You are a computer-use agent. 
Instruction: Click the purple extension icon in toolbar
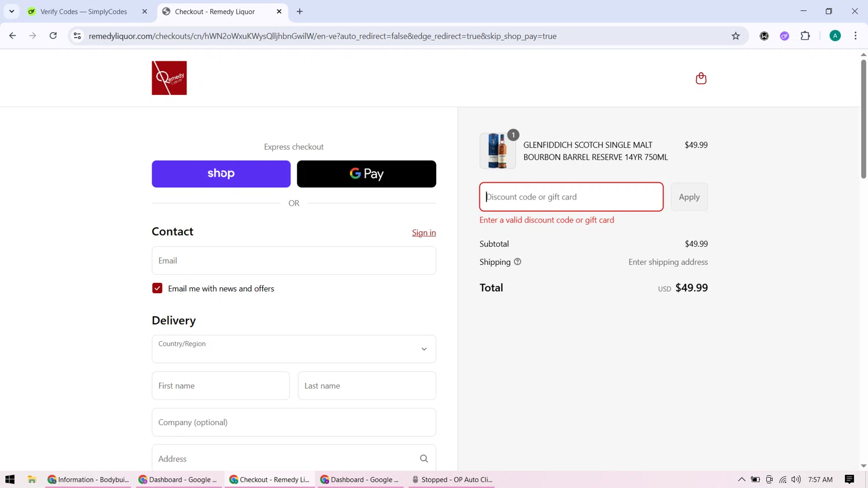click(785, 36)
